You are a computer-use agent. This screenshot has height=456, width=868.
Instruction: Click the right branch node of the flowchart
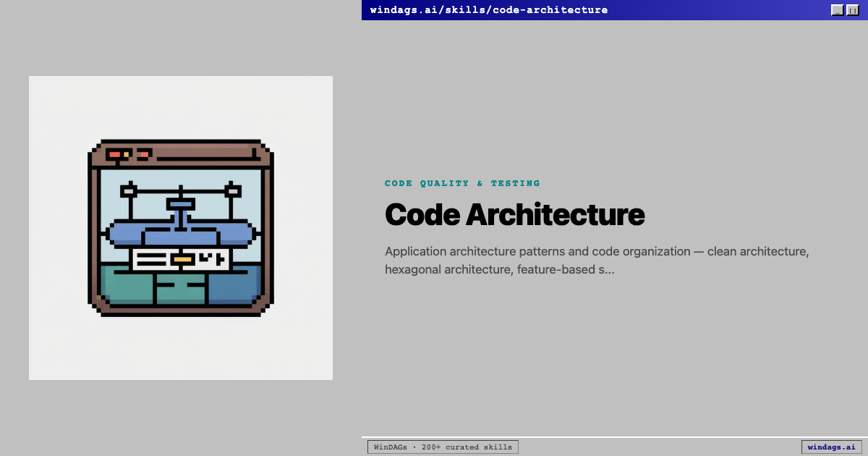[x=231, y=190]
